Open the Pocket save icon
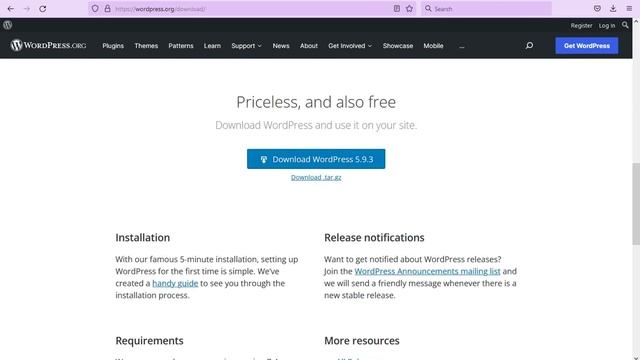 tap(597, 9)
